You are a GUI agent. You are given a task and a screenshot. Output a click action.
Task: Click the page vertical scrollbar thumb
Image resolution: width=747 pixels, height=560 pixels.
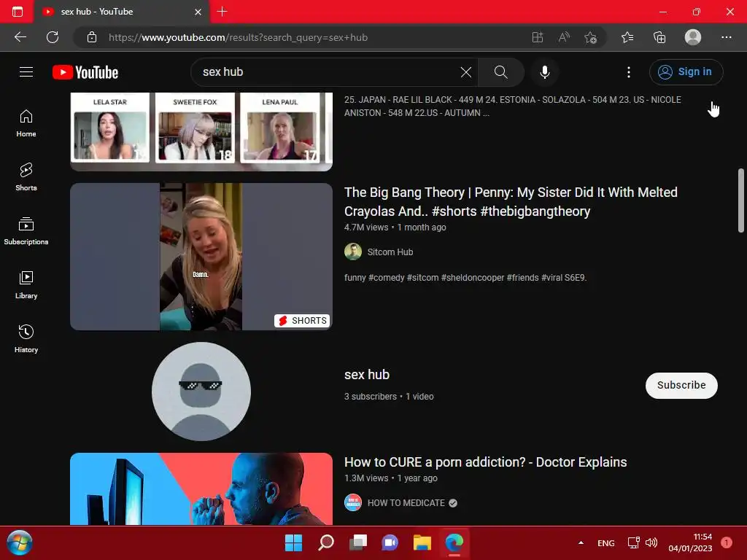741,200
